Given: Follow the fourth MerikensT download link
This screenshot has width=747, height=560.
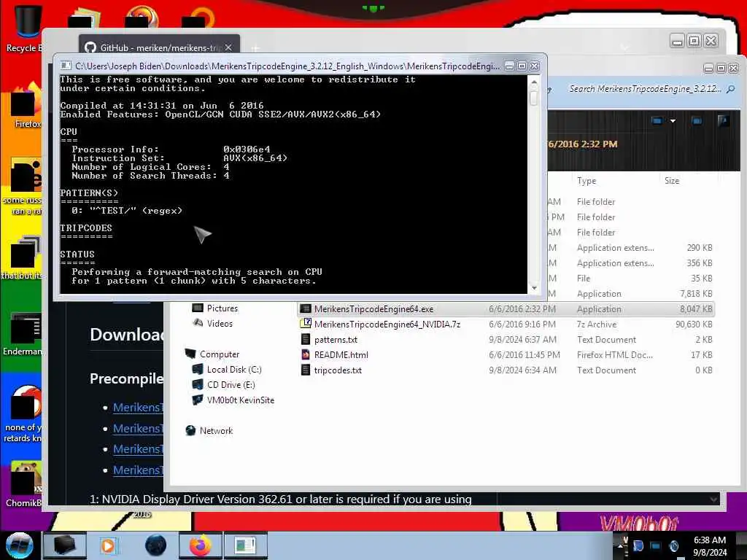Looking at the screenshot, I should [x=138, y=470].
